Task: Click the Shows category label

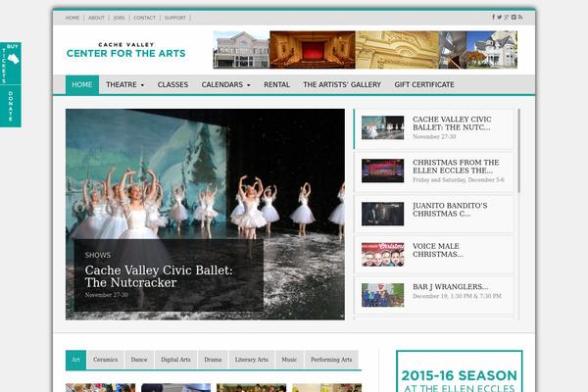Action: (98, 255)
